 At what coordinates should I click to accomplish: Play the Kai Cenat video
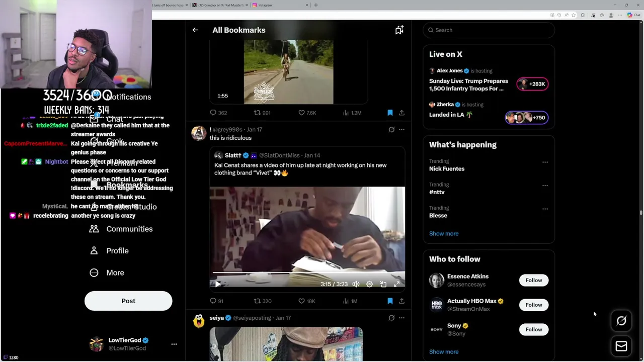coord(218,284)
